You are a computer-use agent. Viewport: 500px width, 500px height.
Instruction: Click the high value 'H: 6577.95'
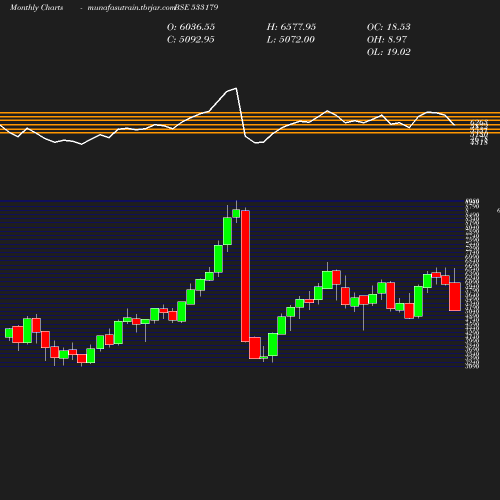coord(291,27)
